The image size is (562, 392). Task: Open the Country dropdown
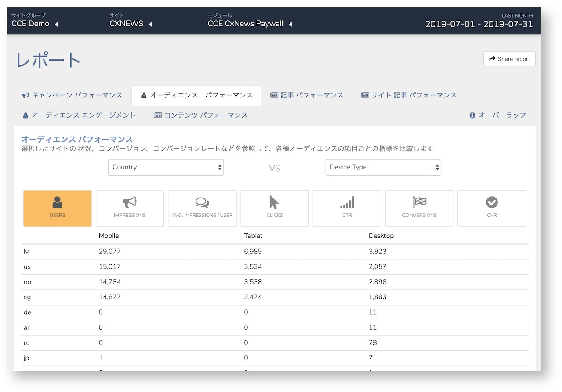(166, 167)
